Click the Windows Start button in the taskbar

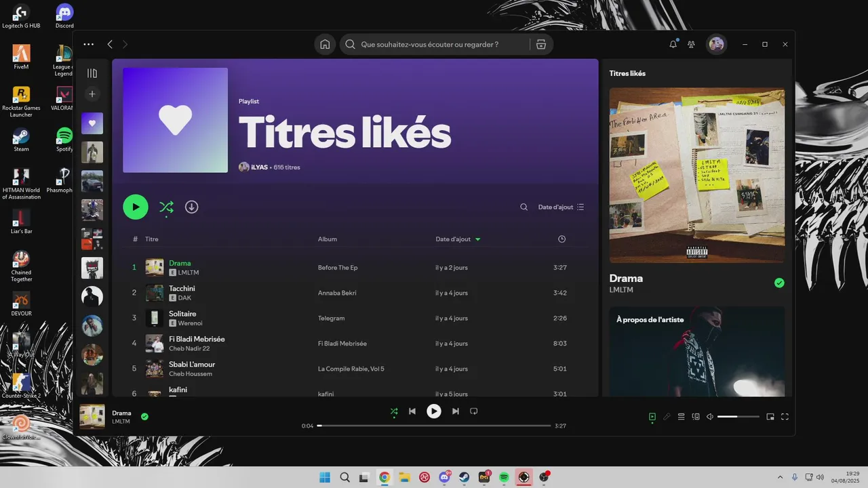click(x=325, y=477)
